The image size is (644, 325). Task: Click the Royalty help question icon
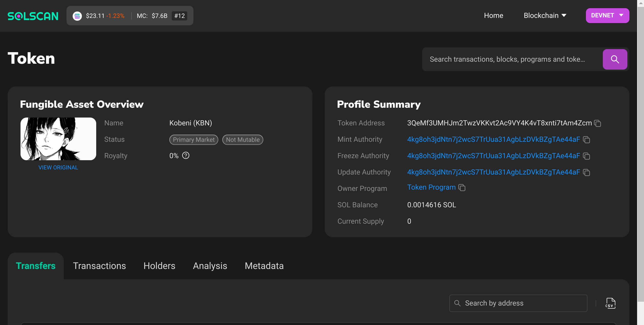coord(186,155)
